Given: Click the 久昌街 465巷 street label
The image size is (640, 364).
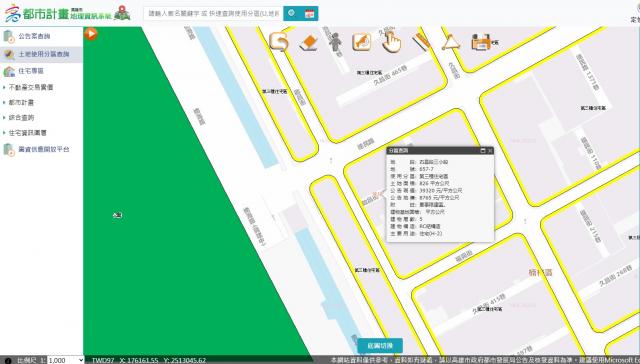Looking at the screenshot, I should pos(391,75).
